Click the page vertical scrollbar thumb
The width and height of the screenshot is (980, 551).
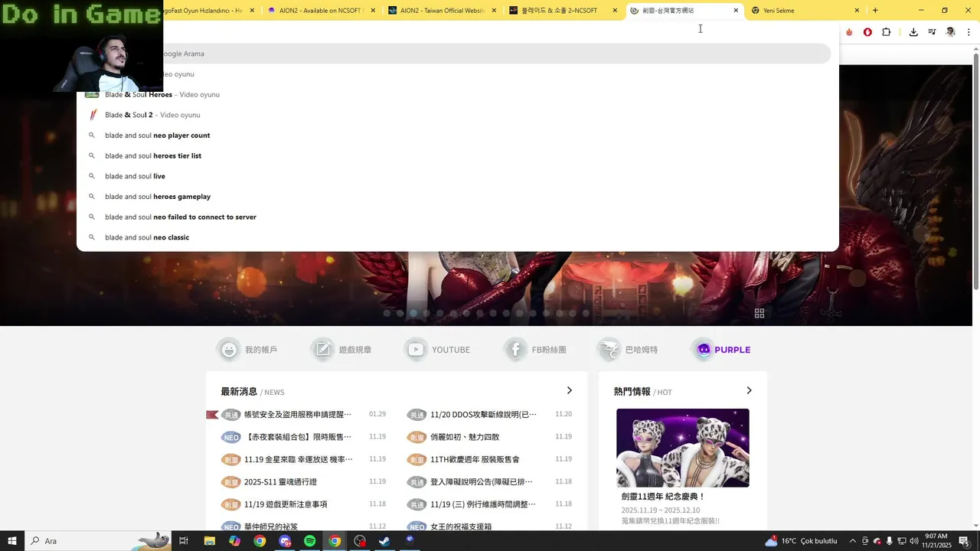(x=975, y=172)
